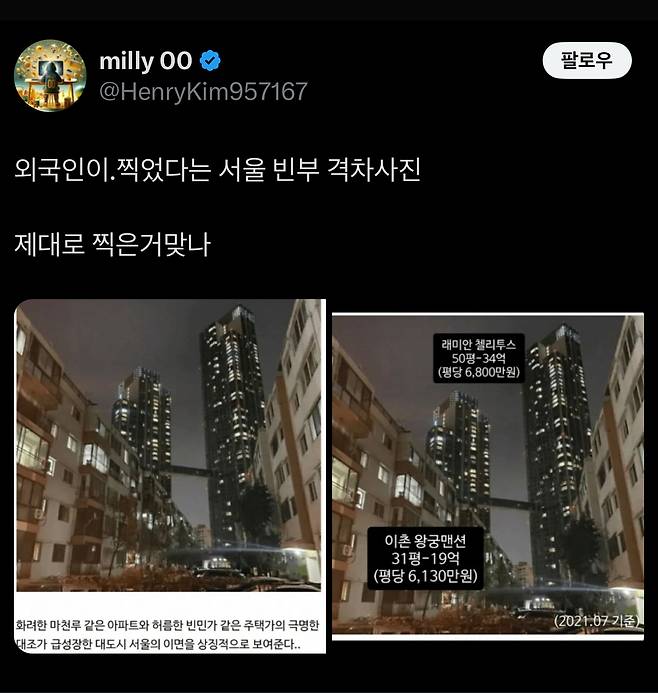Select the tweet text line 제대로 찍은거맞나
The height and width of the screenshot is (693, 658).
tap(112, 244)
